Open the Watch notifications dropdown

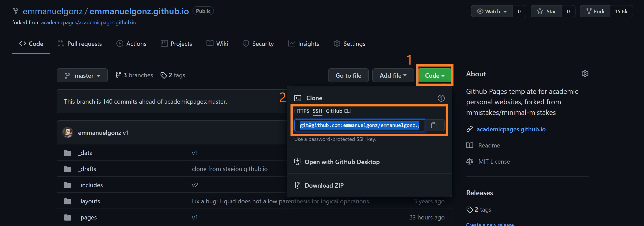(x=492, y=12)
